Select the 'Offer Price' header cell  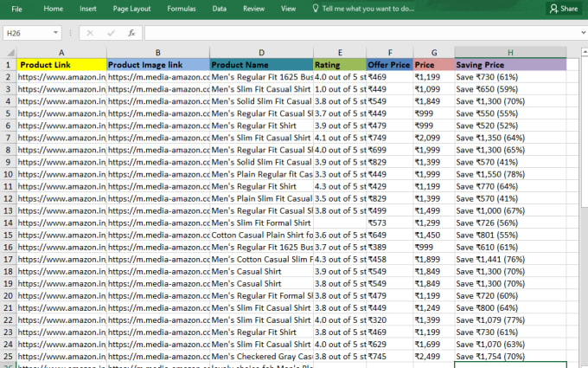point(390,65)
